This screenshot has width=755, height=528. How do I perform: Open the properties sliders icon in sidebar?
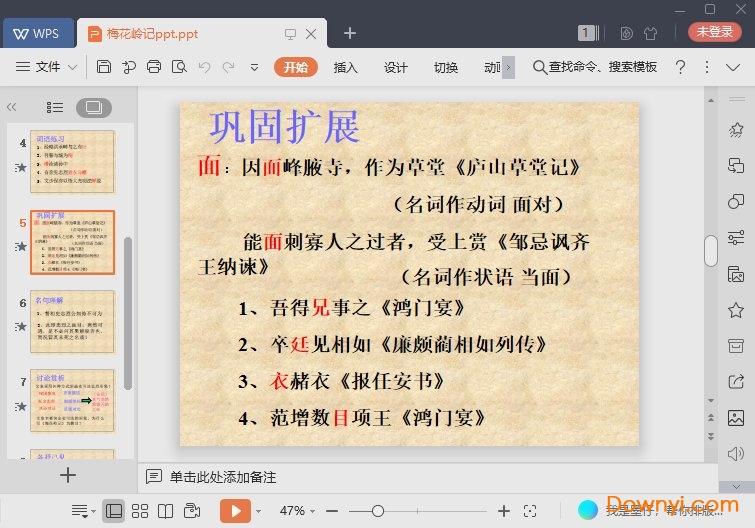pyautogui.click(x=736, y=238)
